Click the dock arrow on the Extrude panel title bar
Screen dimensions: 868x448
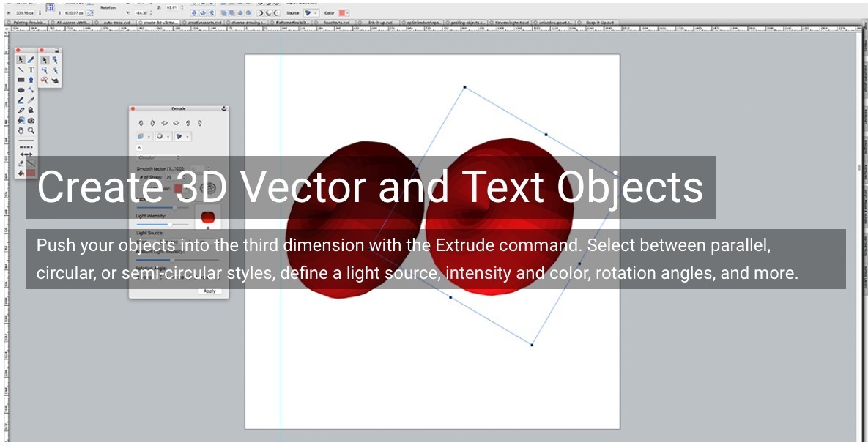click(x=224, y=108)
